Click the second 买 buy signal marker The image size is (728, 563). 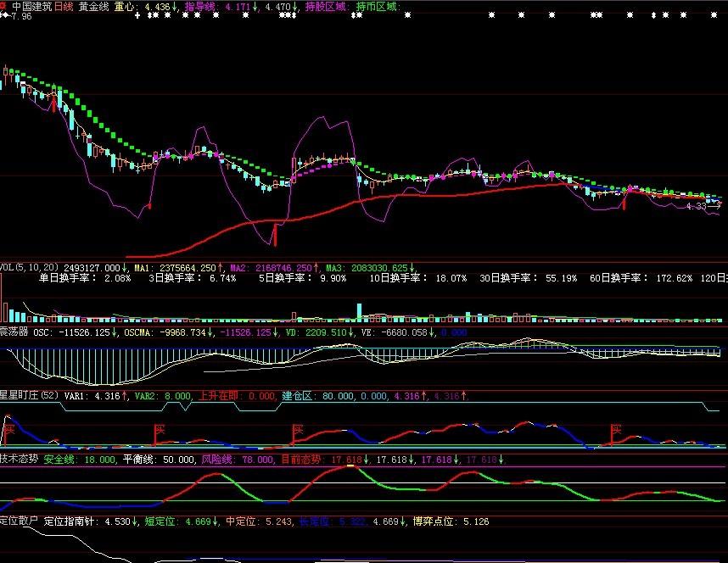point(159,430)
